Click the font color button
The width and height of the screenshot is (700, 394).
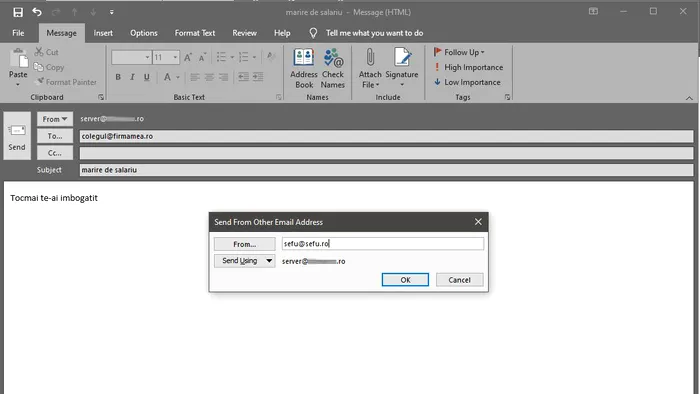coord(167,77)
